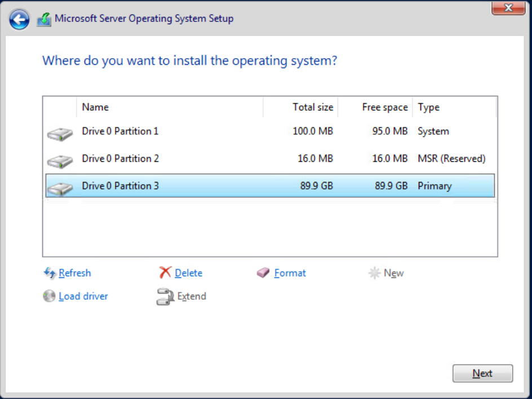
Task: Click the New partition star icon
Action: pos(374,273)
